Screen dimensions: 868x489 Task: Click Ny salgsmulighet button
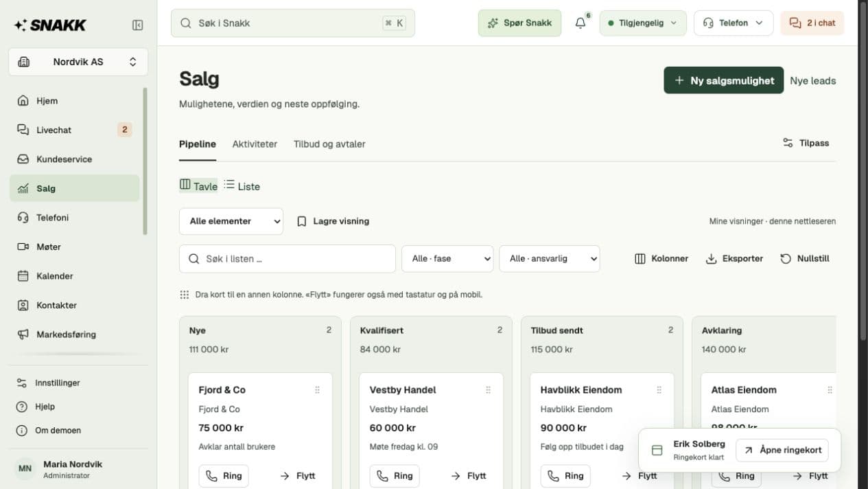tap(723, 80)
